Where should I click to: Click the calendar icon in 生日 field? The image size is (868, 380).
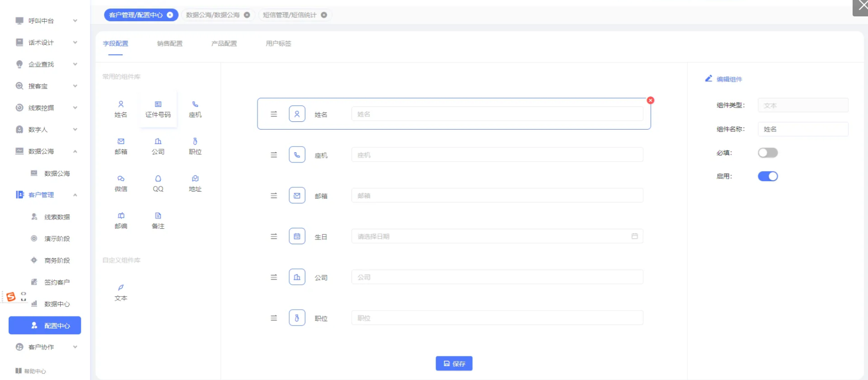click(x=635, y=236)
